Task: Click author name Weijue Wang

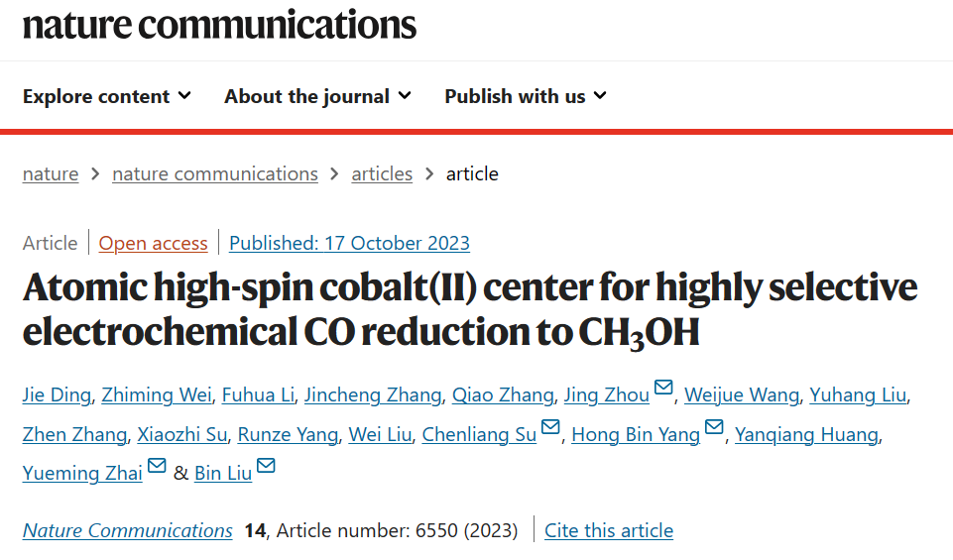Action: click(742, 394)
